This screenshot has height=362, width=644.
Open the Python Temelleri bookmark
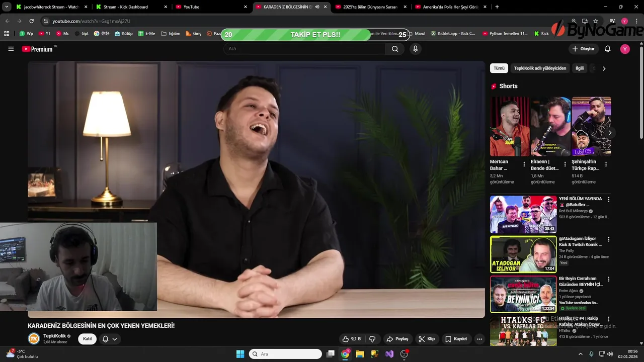(505, 34)
